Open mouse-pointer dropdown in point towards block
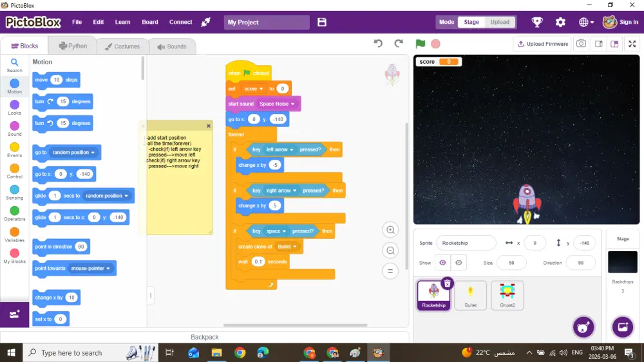The width and height of the screenshot is (644, 362). click(x=90, y=269)
